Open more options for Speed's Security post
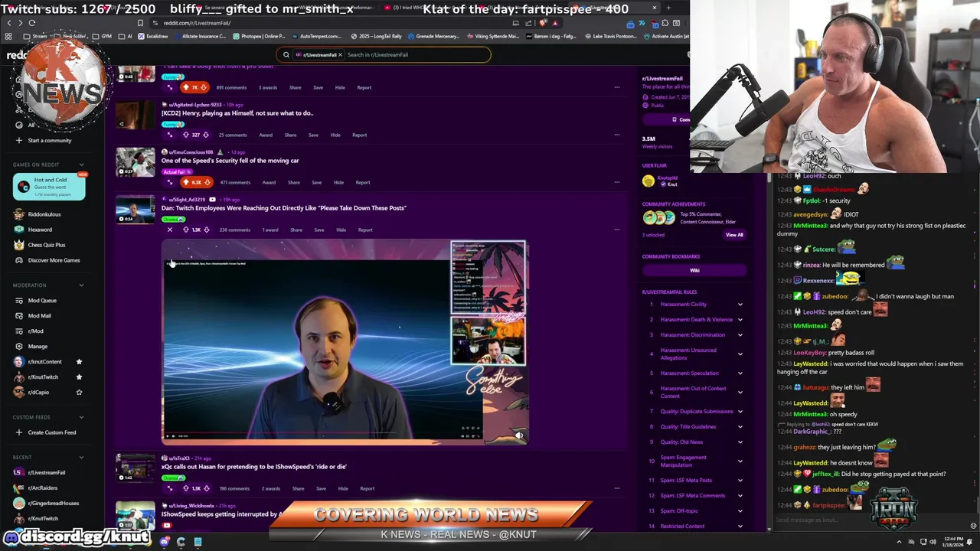980x551 pixels. [x=616, y=182]
